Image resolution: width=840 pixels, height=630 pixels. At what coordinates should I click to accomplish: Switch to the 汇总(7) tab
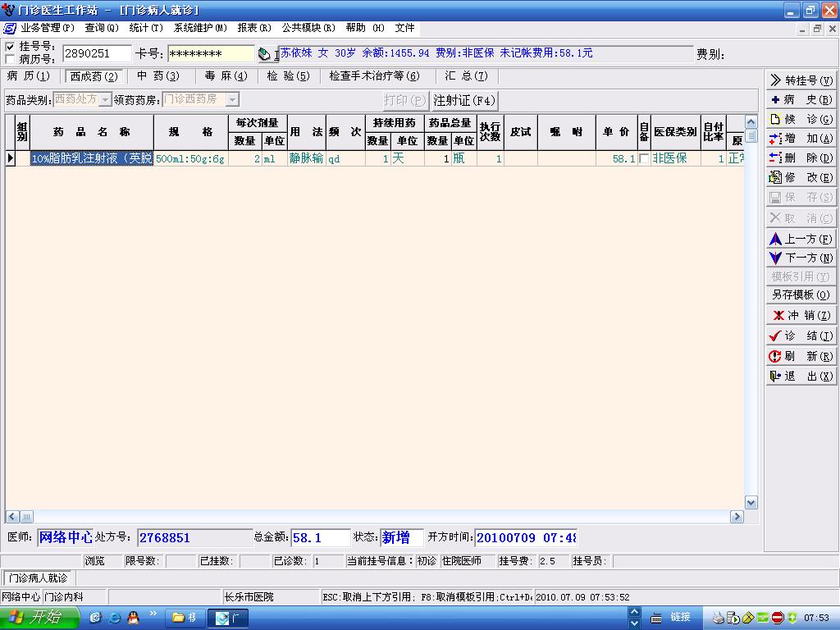(x=466, y=76)
